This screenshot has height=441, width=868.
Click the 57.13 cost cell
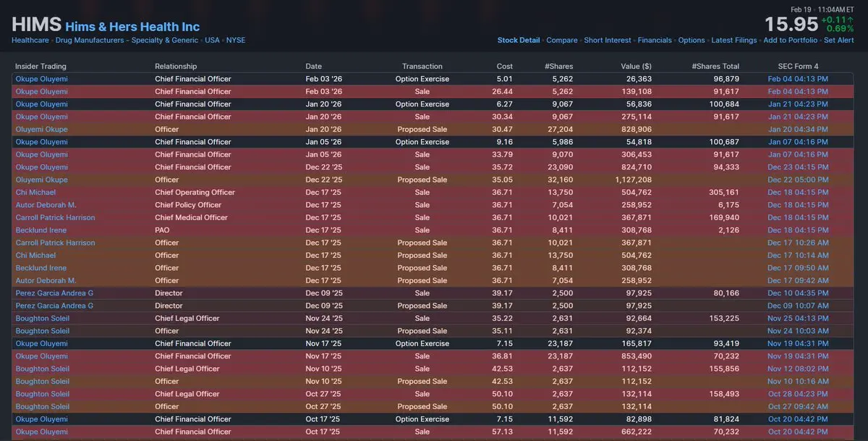tap(503, 432)
